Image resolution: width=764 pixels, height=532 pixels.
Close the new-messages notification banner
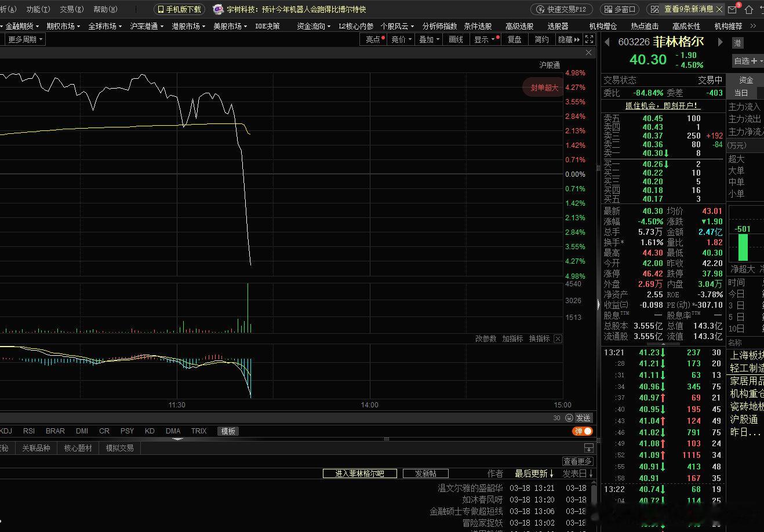pyautogui.click(x=719, y=9)
